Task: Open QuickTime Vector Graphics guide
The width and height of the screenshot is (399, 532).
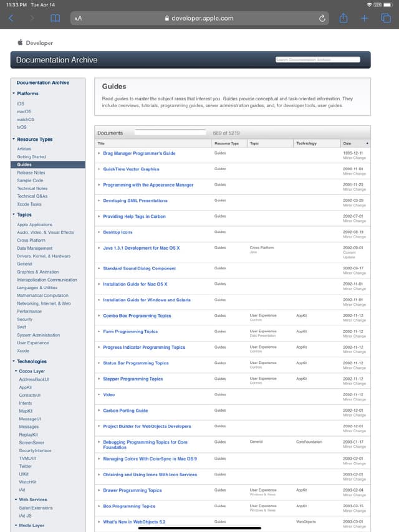Action: point(131,169)
